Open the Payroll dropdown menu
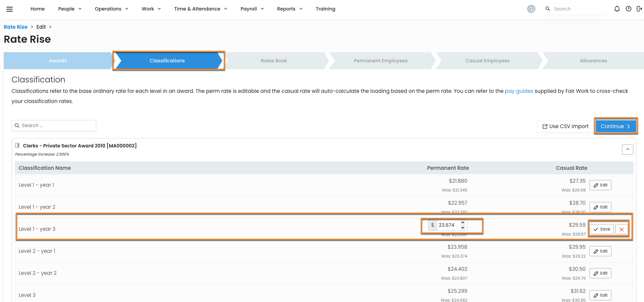Image resolution: width=644 pixels, height=302 pixels. coord(252,9)
